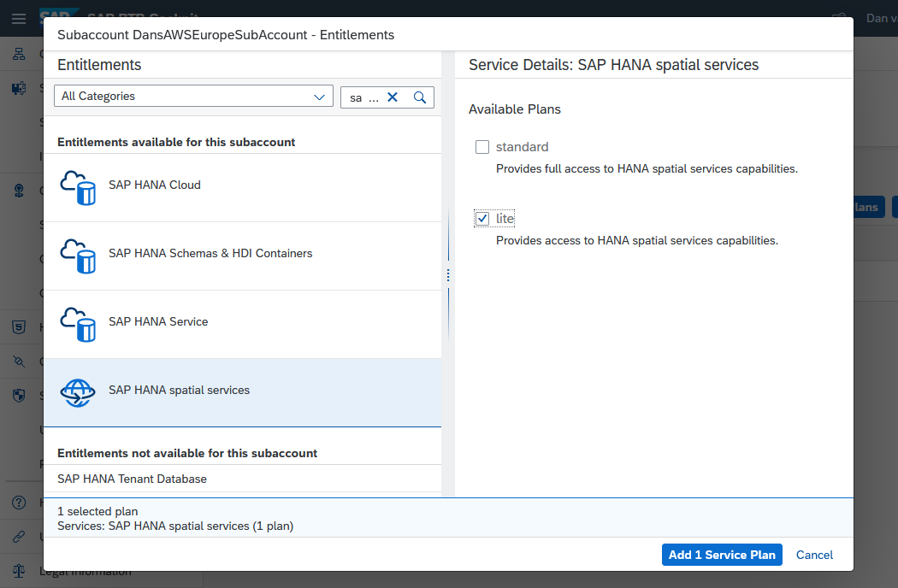Open the help question-mark icon
This screenshot has width=898, height=588.
coord(19,503)
